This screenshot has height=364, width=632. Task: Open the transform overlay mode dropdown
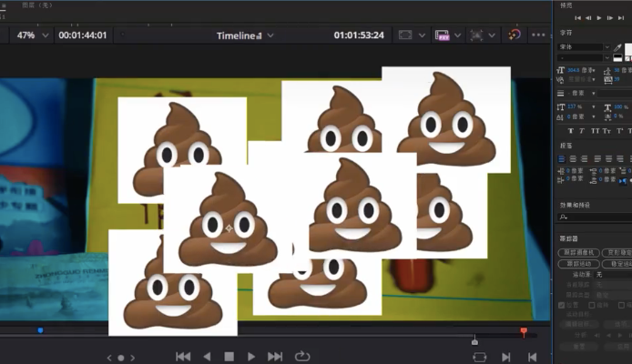click(492, 35)
